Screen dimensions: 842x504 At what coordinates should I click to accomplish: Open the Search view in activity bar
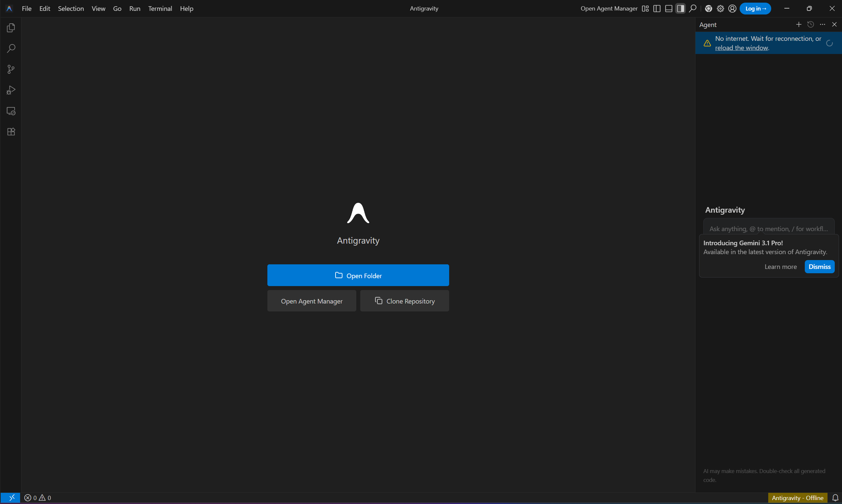coord(11,49)
